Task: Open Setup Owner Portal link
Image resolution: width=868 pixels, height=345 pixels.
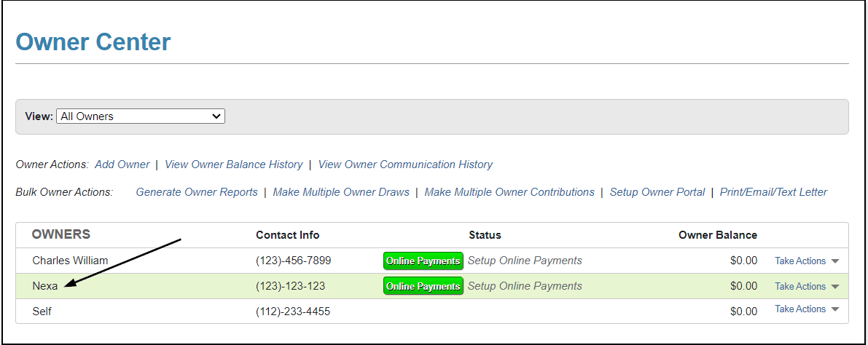Action: tap(657, 192)
